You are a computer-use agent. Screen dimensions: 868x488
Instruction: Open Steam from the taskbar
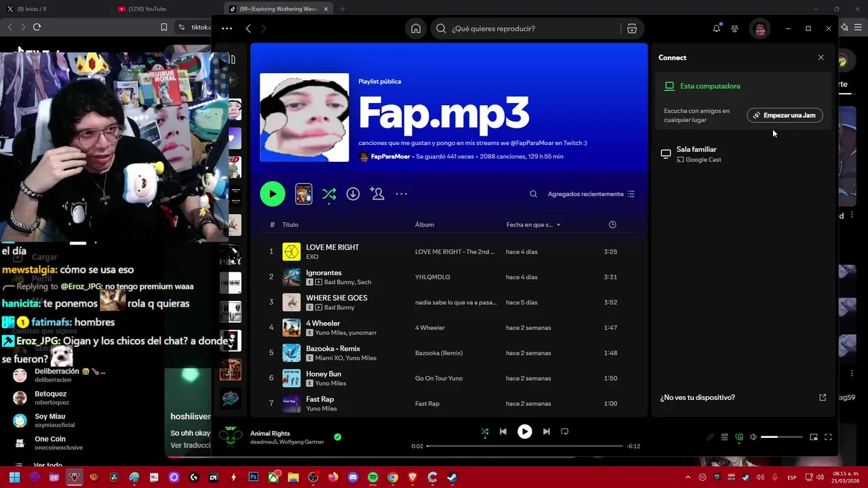click(x=452, y=477)
